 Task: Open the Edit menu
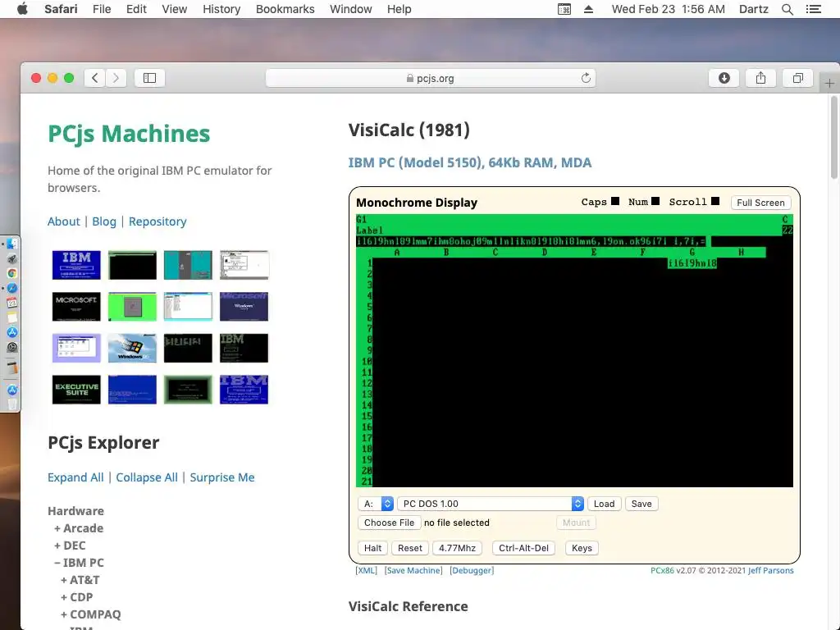(x=136, y=9)
